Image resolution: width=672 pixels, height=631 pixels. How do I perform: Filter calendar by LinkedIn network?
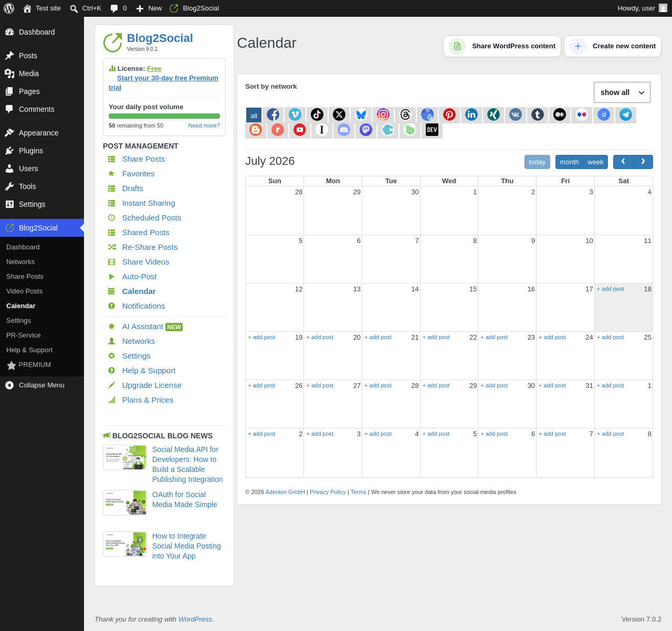[x=471, y=115]
